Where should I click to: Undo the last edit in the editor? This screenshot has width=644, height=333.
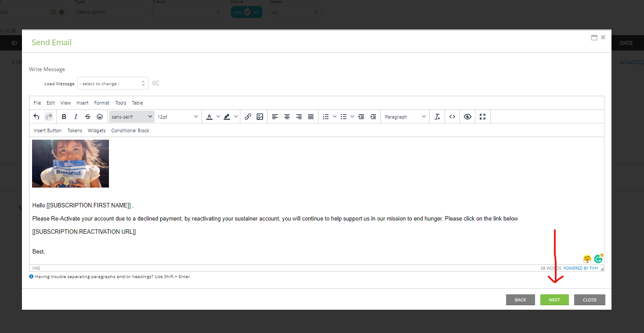36,117
